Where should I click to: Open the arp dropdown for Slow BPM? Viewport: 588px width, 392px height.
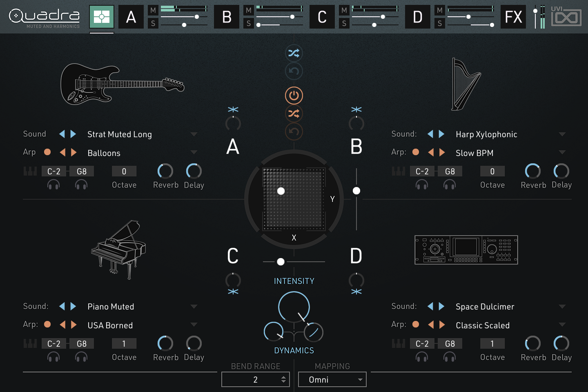coord(563,151)
